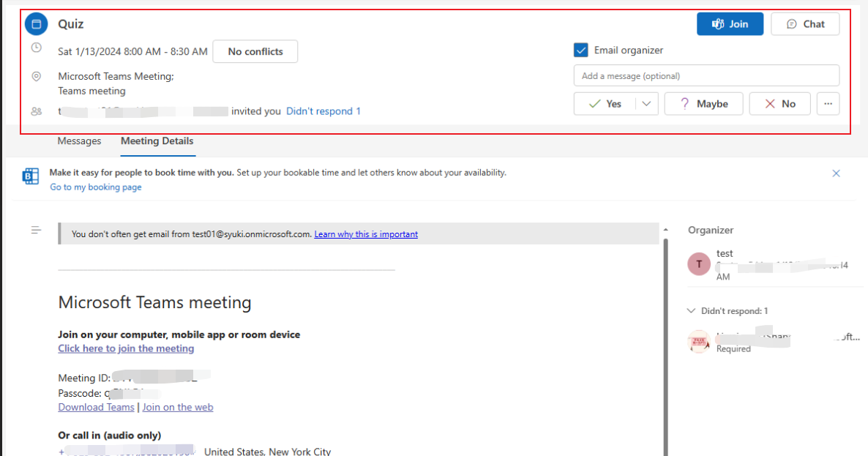Uncheck the Email organizer checkbox
868x456 pixels.
click(580, 50)
